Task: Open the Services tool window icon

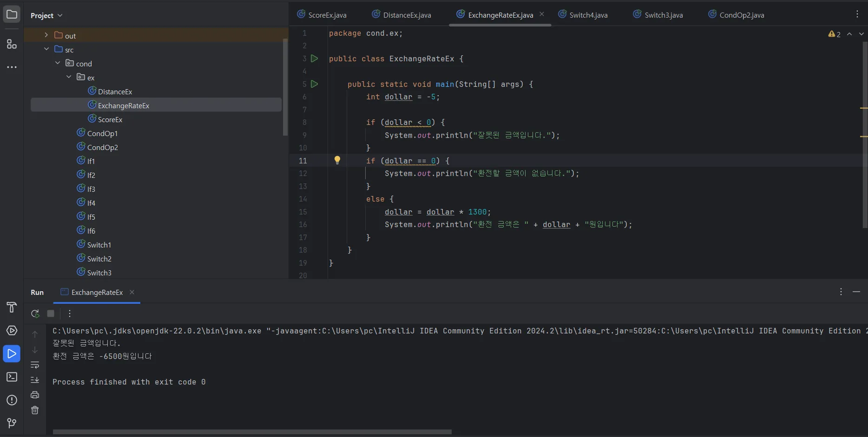Action: point(12,330)
